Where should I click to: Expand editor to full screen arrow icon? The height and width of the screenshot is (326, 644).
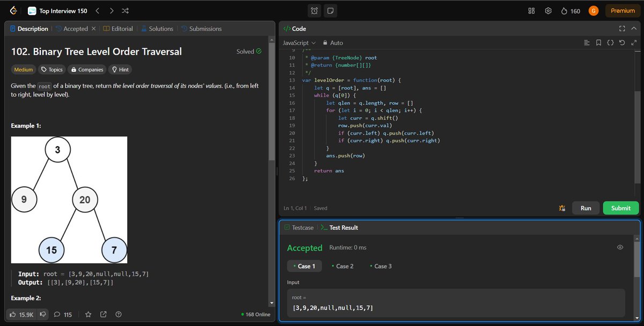pos(634,43)
